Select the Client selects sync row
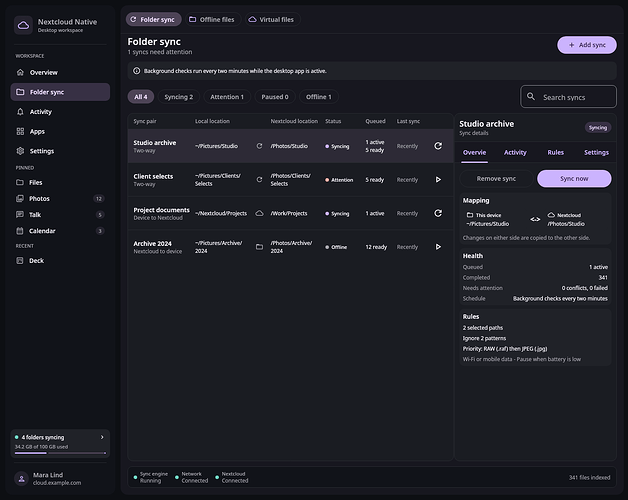Viewport: 628px width, 500px height. 290,179
